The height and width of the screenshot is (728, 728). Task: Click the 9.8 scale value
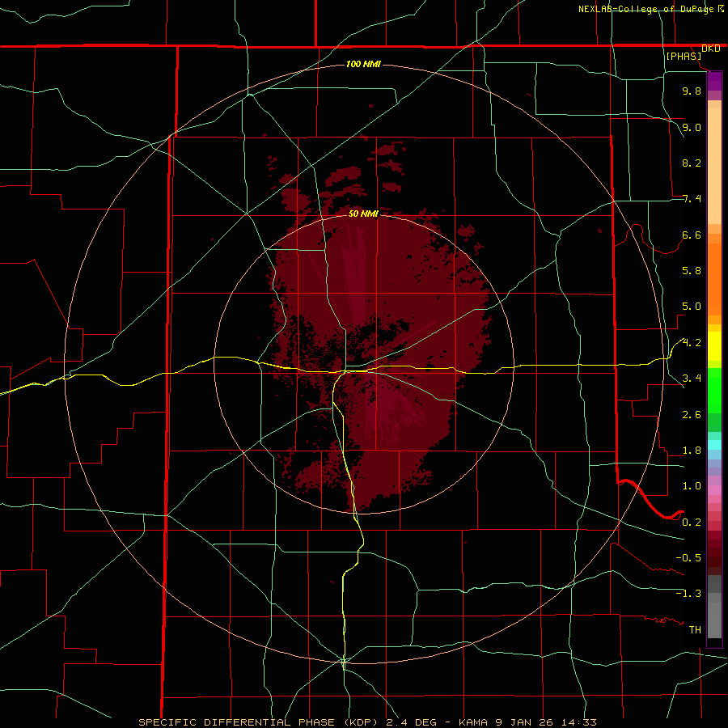click(x=692, y=91)
